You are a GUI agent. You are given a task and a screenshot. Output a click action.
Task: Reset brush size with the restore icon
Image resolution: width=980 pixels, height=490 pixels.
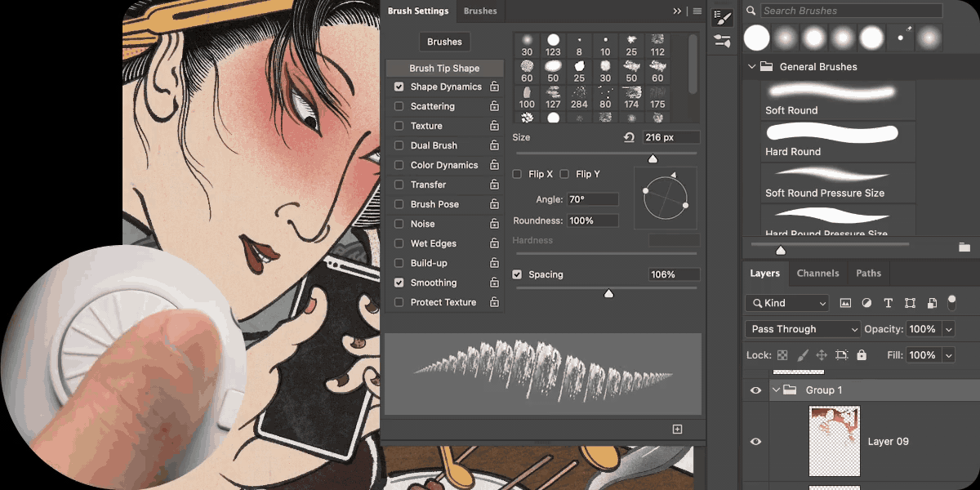(x=629, y=137)
